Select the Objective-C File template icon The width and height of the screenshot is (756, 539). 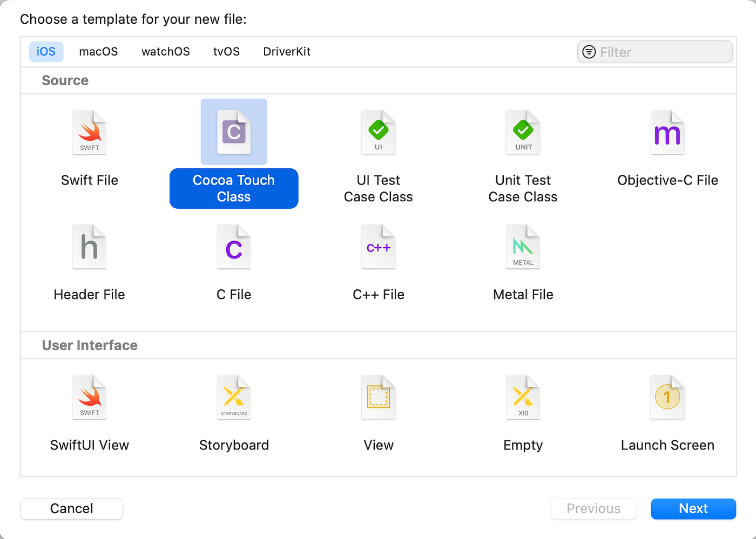point(667,132)
